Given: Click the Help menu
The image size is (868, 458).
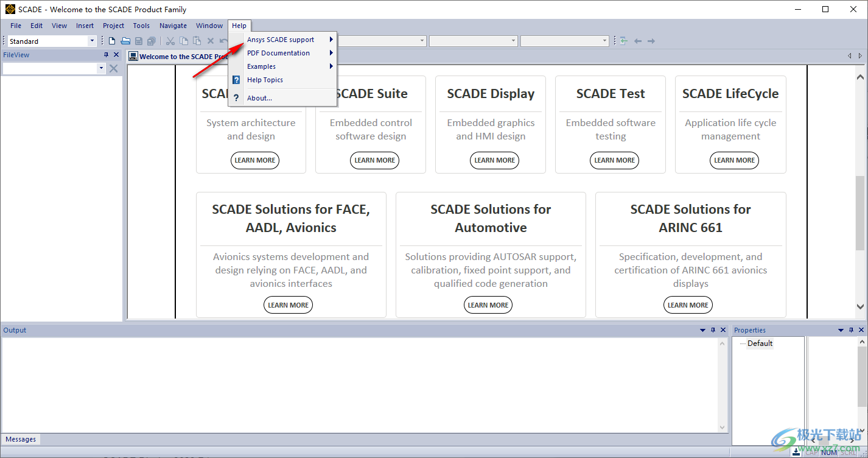Looking at the screenshot, I should pyautogui.click(x=239, y=26).
